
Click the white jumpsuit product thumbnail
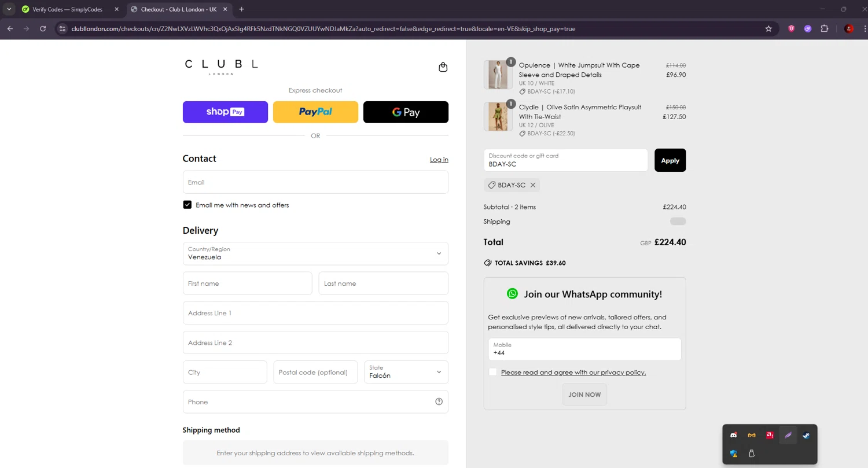point(498,75)
